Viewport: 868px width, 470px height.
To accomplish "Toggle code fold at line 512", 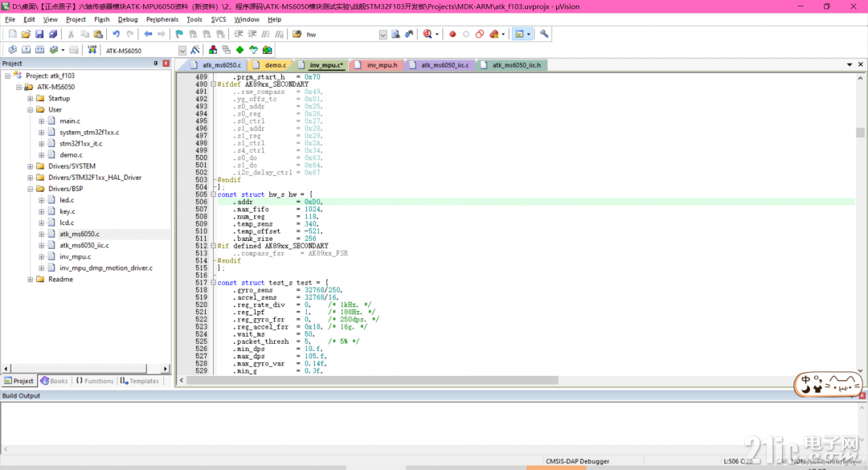I will [213, 246].
